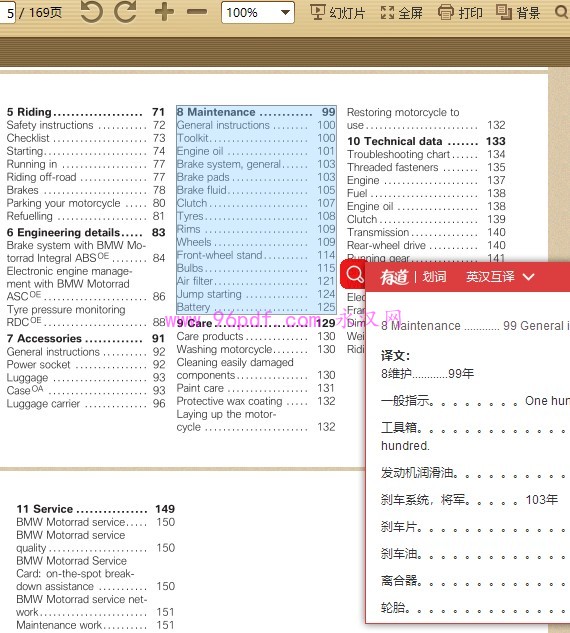Click the 'Checklist' contents entry

coord(86,138)
